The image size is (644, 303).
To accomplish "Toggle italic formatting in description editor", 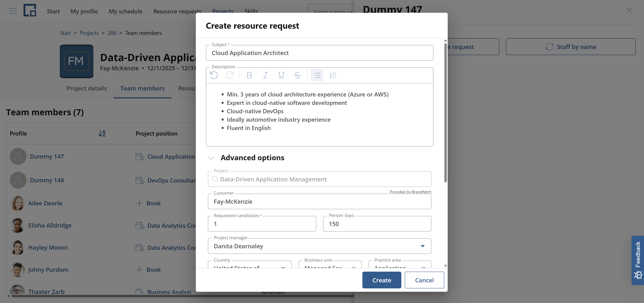I will (x=265, y=75).
